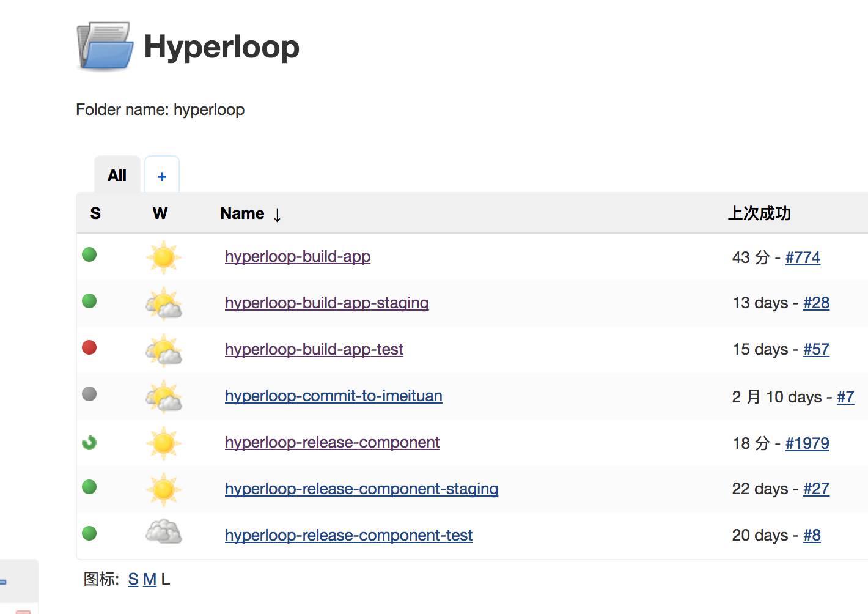Open build #1979 link
The width and height of the screenshot is (868, 614).
pos(807,443)
